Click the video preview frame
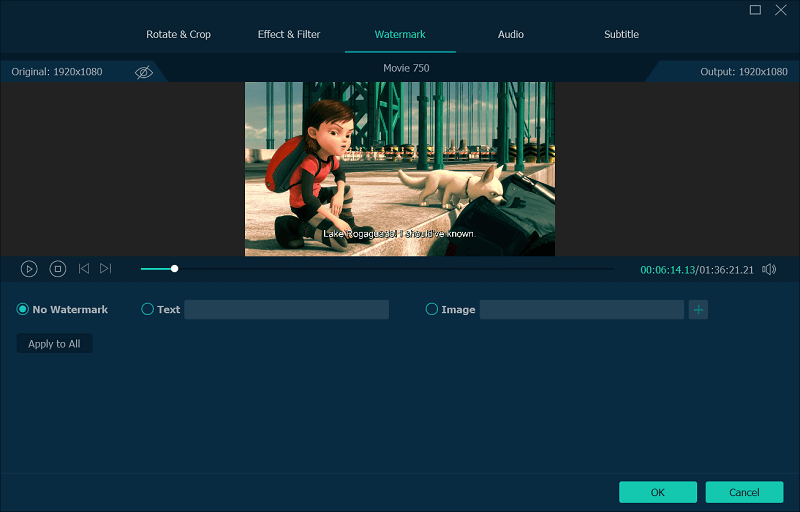 (x=400, y=169)
